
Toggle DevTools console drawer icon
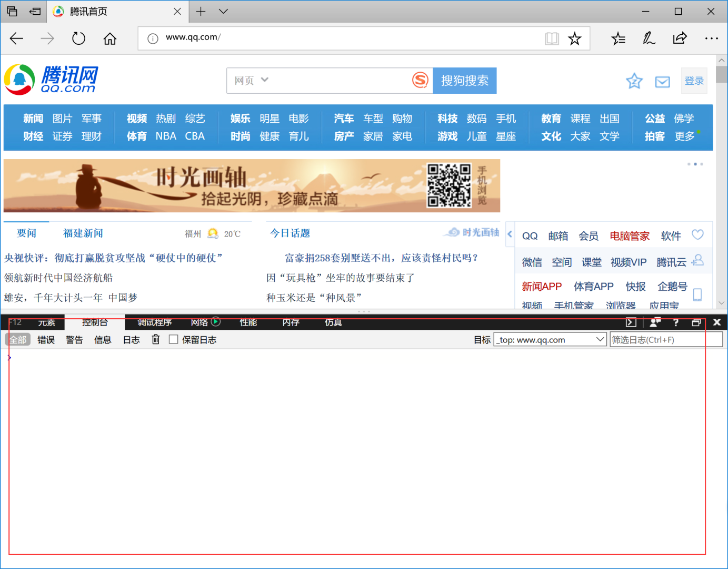click(x=631, y=322)
